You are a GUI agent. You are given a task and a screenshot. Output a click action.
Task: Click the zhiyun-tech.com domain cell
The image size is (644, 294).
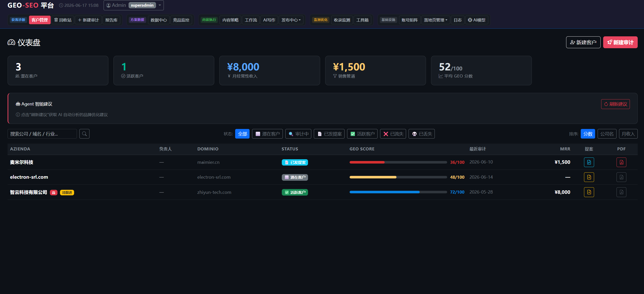214,192
